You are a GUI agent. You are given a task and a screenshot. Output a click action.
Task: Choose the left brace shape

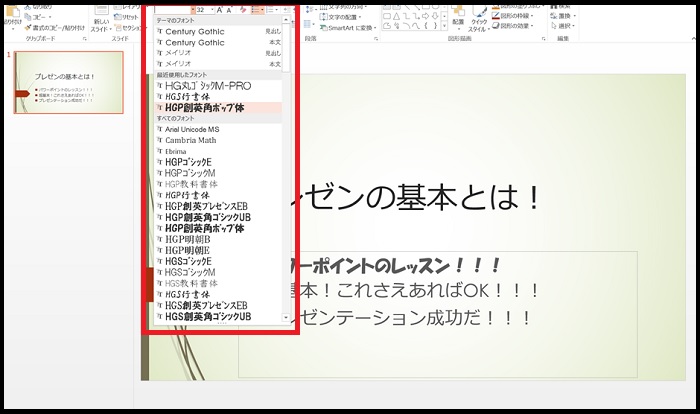click(426, 25)
